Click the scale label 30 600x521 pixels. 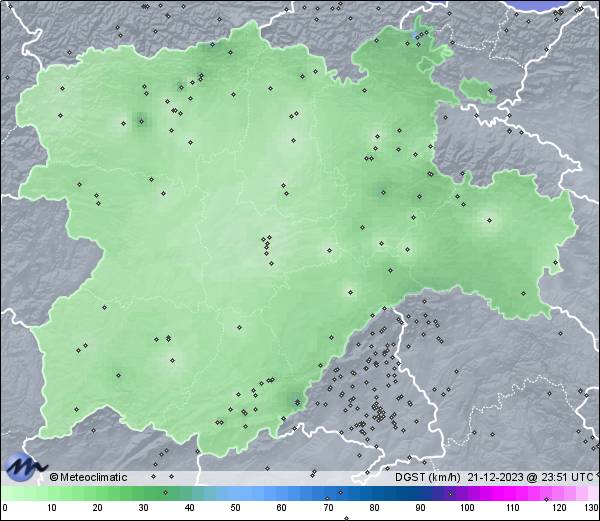click(x=143, y=508)
